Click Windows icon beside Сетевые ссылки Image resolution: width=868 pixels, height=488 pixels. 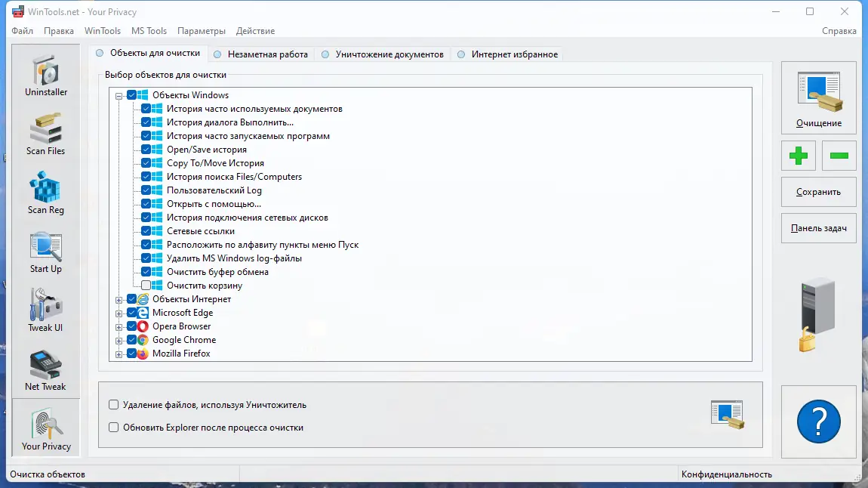tap(157, 231)
